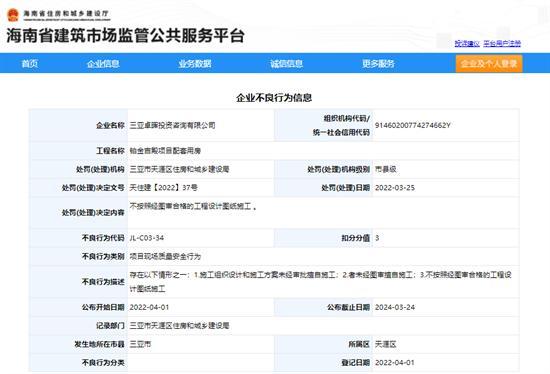Viewport: 550px width, 374px height.
Task: Click the 不良行为代码 label
Action: point(103,238)
